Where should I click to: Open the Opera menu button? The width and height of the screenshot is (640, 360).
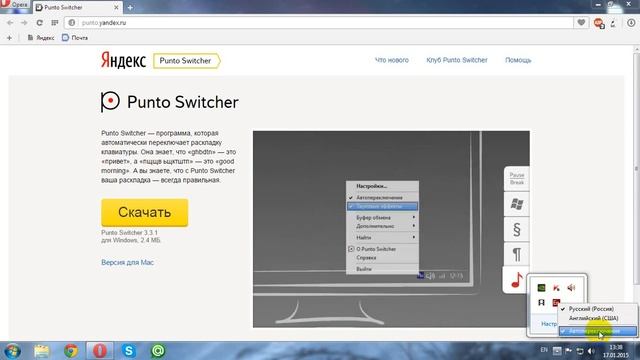(15, 5)
